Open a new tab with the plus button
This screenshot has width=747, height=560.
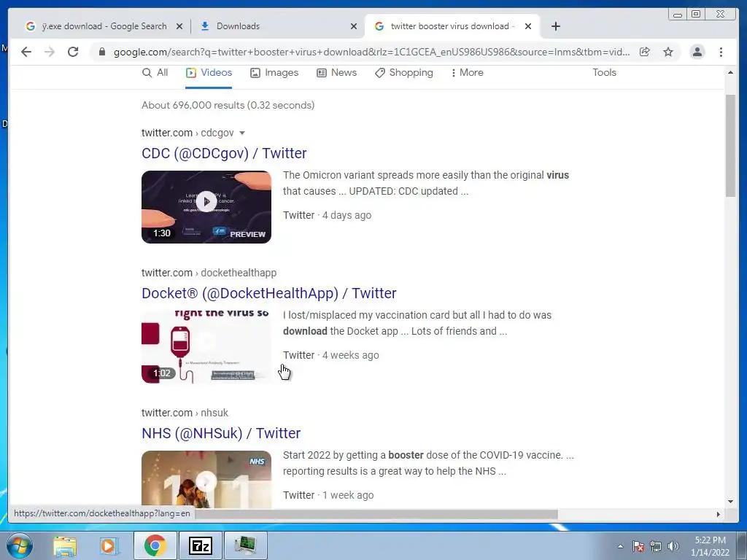(555, 26)
